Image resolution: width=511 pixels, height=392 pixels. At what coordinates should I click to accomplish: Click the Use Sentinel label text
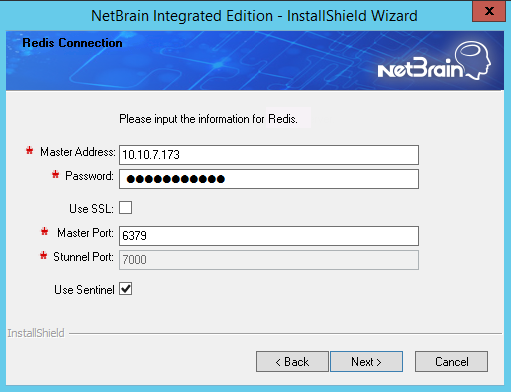click(x=84, y=290)
